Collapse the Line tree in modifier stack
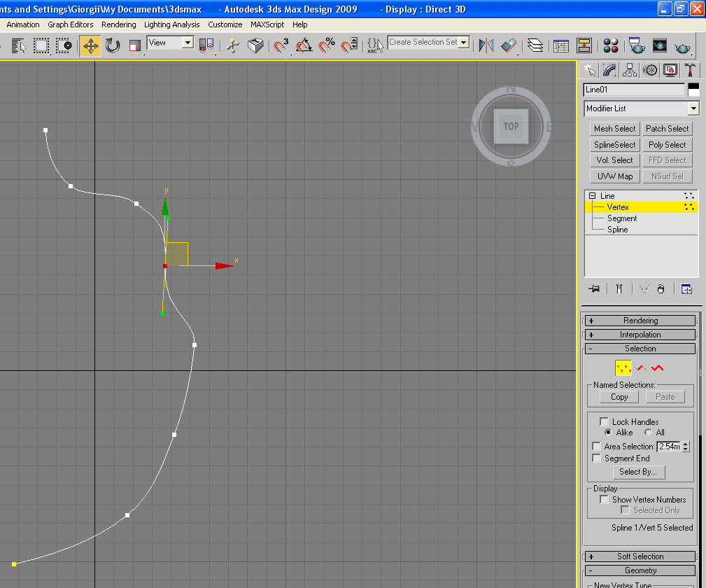 pos(592,196)
